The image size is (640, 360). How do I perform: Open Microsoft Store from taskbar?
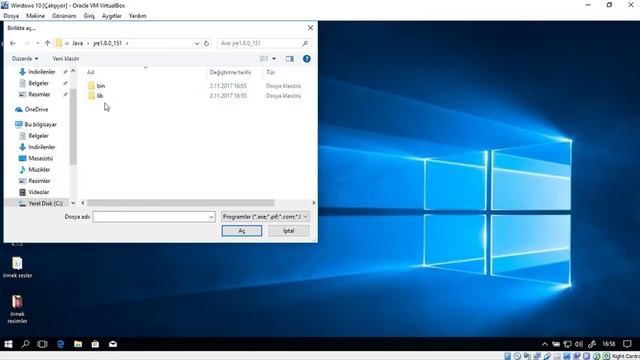click(95, 344)
